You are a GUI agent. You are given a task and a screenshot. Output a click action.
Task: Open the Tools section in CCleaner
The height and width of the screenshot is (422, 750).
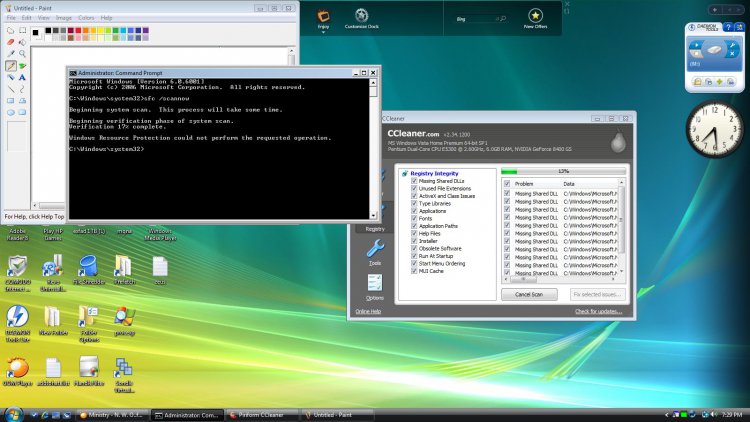click(375, 253)
